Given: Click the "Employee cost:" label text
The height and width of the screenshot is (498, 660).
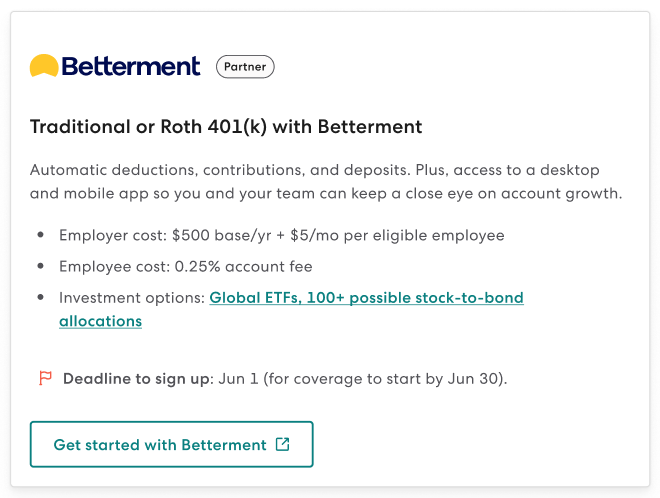Looking at the screenshot, I should [114, 266].
